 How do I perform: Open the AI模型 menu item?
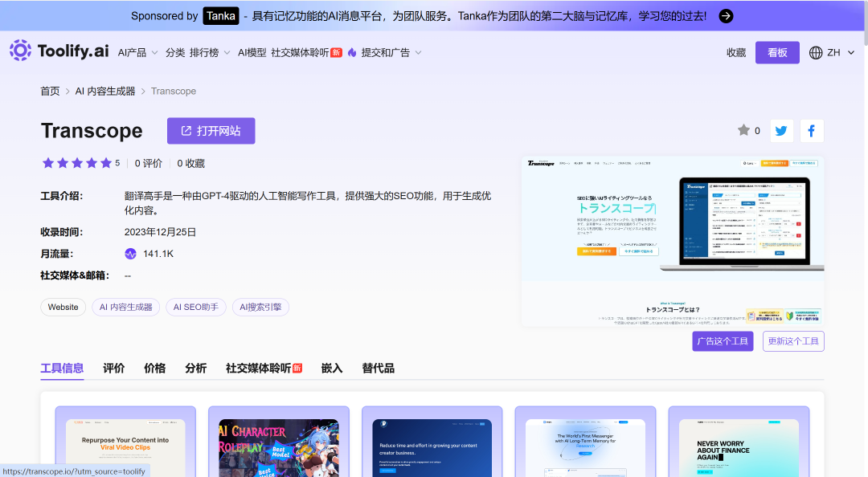(x=252, y=52)
